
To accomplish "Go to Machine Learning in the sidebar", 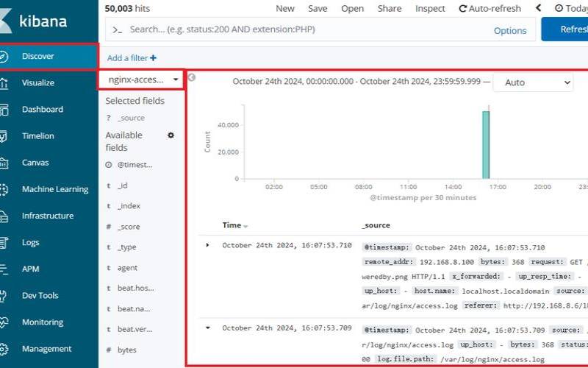I will [55, 189].
